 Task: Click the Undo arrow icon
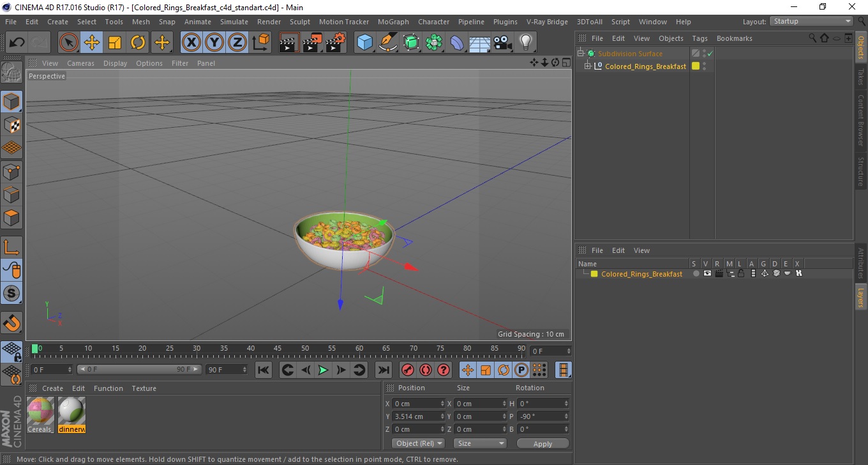pyautogui.click(x=17, y=43)
